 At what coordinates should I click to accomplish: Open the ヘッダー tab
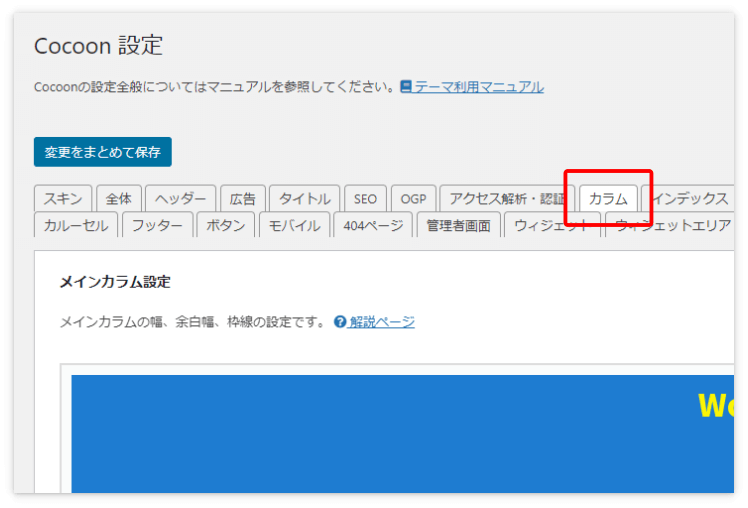pos(180,198)
